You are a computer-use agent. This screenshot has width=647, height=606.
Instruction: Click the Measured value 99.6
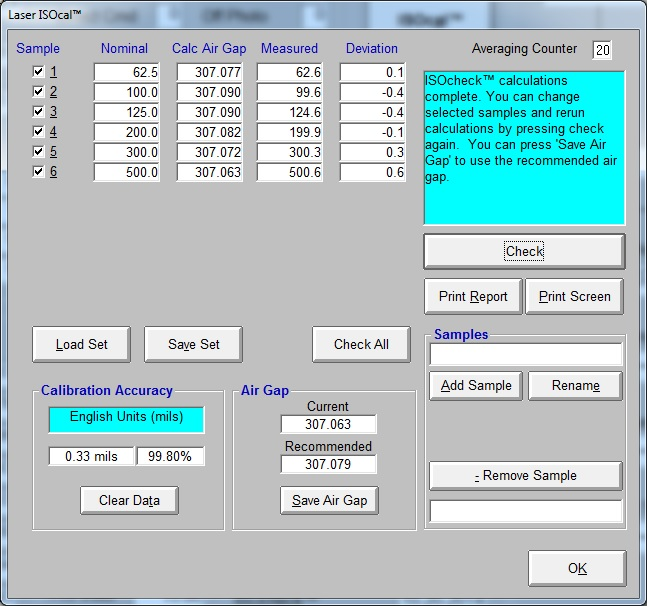coord(290,92)
